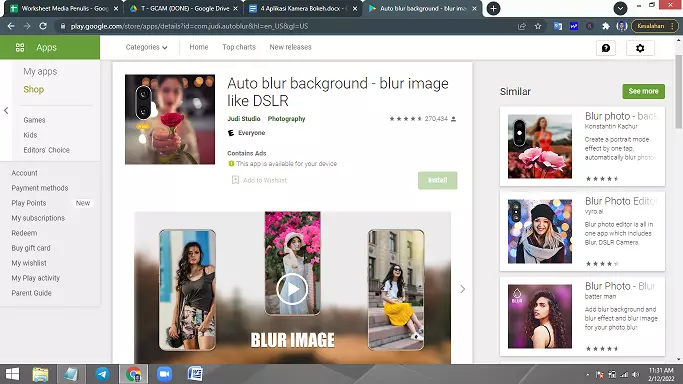Open the Games category
The height and width of the screenshot is (384, 683).
[x=34, y=120]
